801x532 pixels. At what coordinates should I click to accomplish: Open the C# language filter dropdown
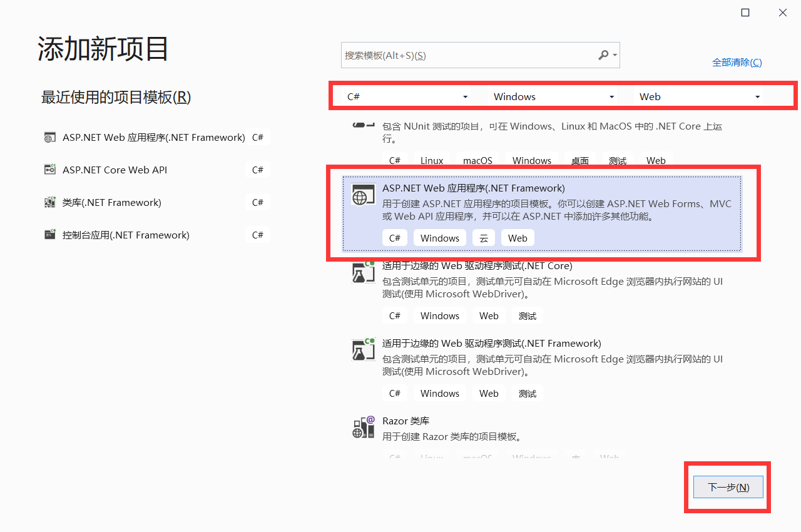tap(408, 97)
